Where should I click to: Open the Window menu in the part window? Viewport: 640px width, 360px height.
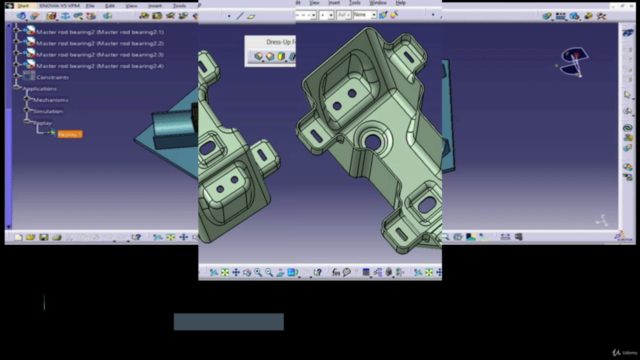coord(378,3)
